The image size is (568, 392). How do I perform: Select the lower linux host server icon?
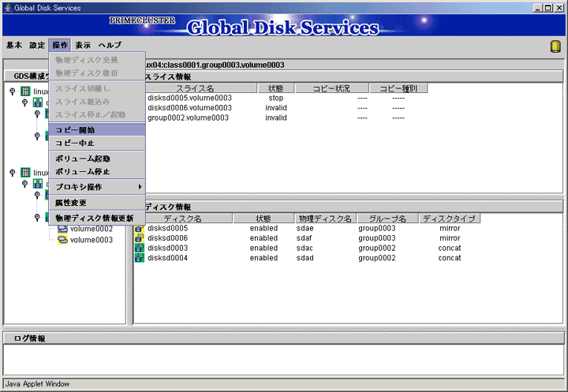[x=25, y=173]
